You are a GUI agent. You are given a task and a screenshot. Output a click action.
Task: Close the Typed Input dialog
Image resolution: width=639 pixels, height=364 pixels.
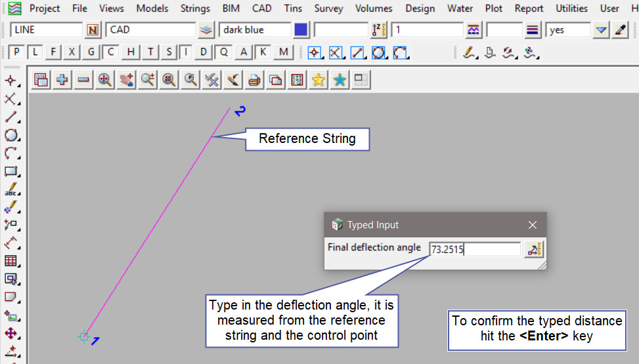(x=532, y=225)
